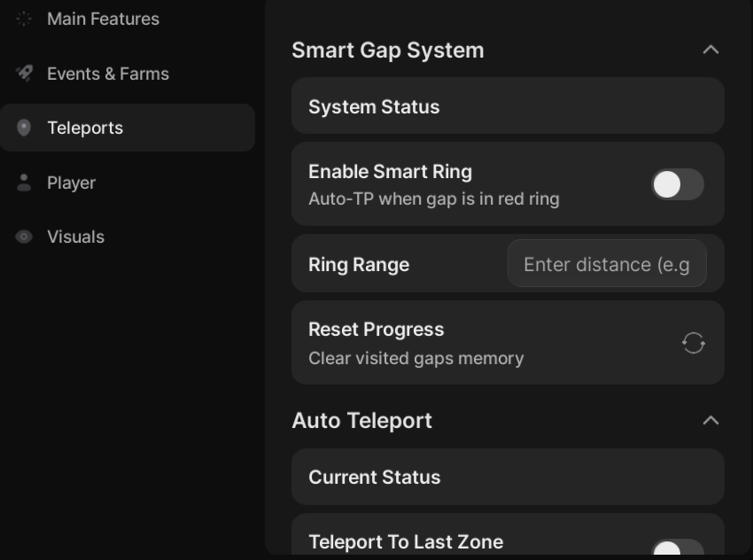753x560 pixels.
Task: Click the System Status row
Action: pos(507,106)
